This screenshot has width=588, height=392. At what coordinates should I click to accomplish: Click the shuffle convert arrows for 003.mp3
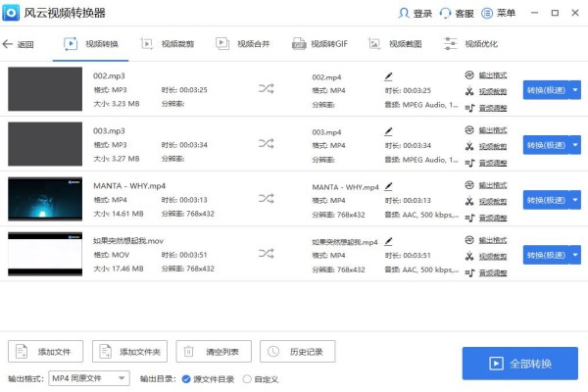[266, 143]
